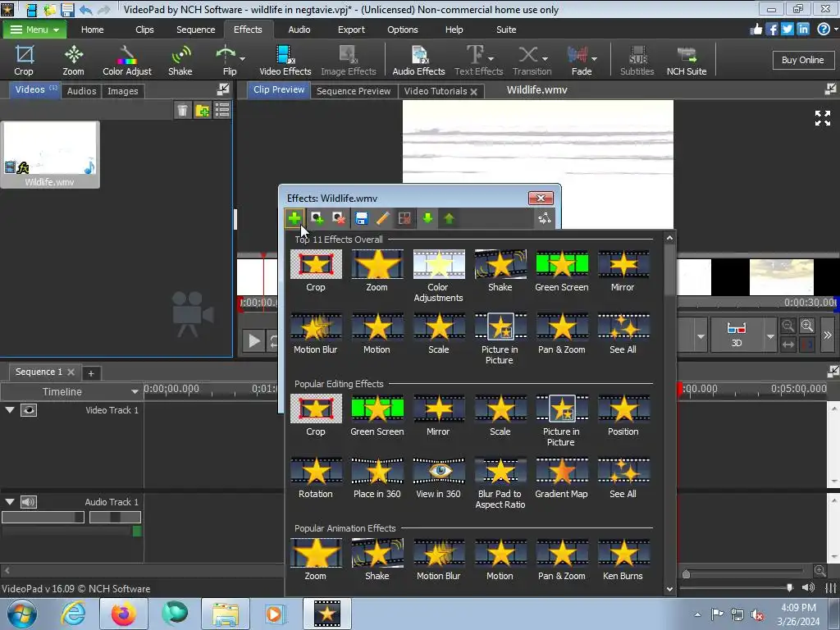Open Video Effects from the ribbon
Image resolution: width=840 pixels, height=630 pixels.
click(x=285, y=60)
